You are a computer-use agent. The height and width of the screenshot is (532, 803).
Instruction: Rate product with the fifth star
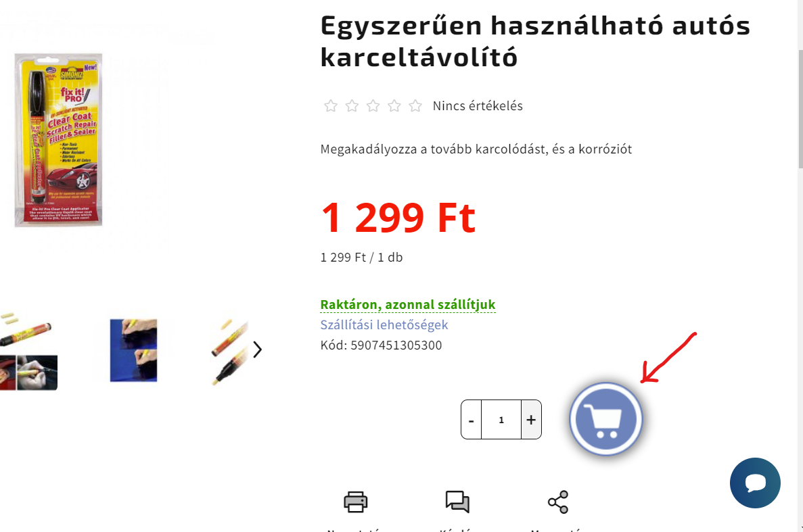[x=415, y=106]
